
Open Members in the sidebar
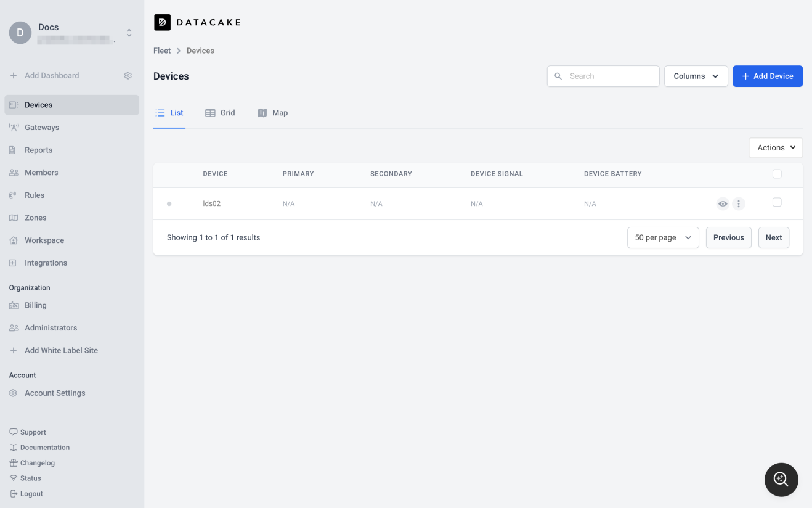(71, 173)
